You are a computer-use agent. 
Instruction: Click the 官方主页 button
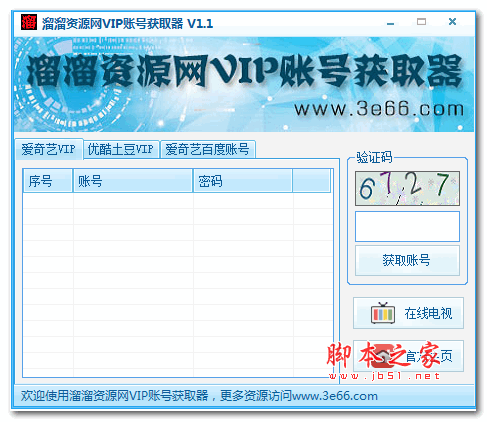408,356
